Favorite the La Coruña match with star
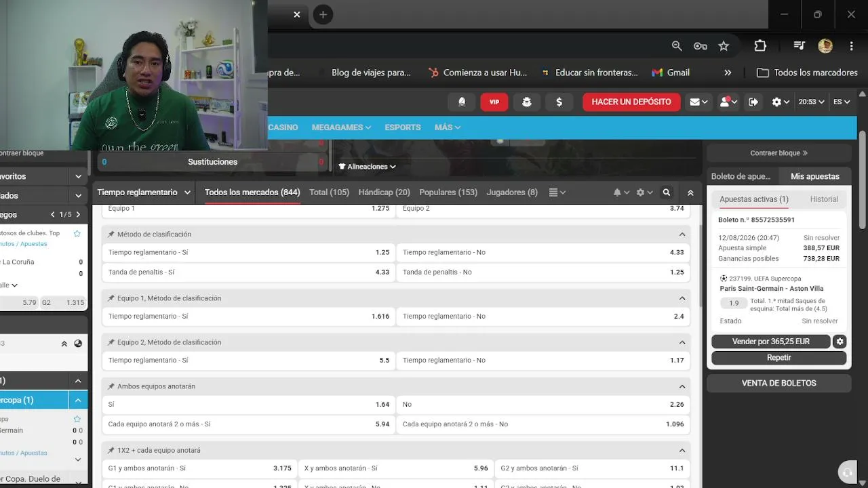The image size is (868, 488). (77, 233)
